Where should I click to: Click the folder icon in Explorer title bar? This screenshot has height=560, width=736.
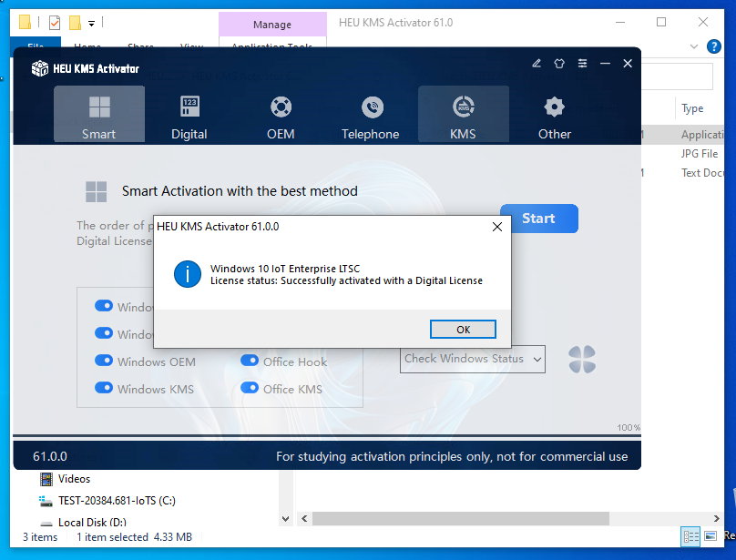pos(25,22)
